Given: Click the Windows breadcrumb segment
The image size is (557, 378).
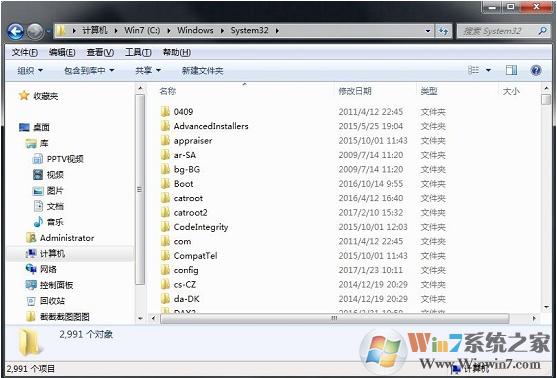Looking at the screenshot, I should click(x=195, y=30).
